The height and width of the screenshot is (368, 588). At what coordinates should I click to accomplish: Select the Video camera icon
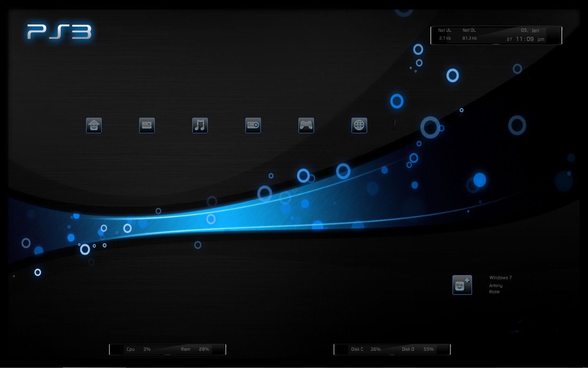pyautogui.click(x=253, y=126)
